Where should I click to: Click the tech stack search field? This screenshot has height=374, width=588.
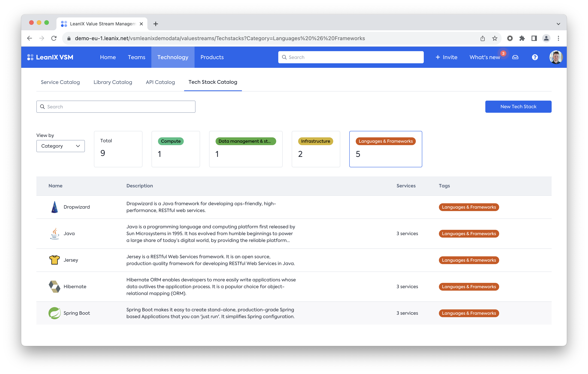click(x=116, y=106)
